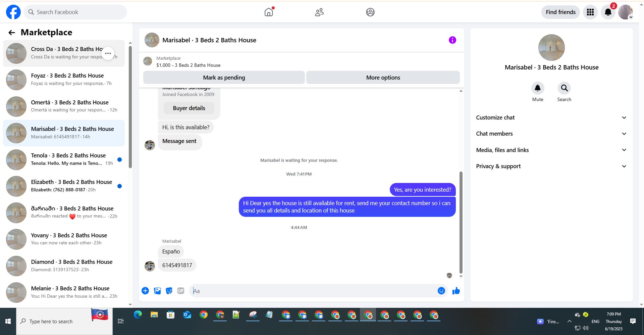Viewport: 644px width, 335px height.
Task: Open options menu for Cross Da conversation
Action: click(x=108, y=53)
